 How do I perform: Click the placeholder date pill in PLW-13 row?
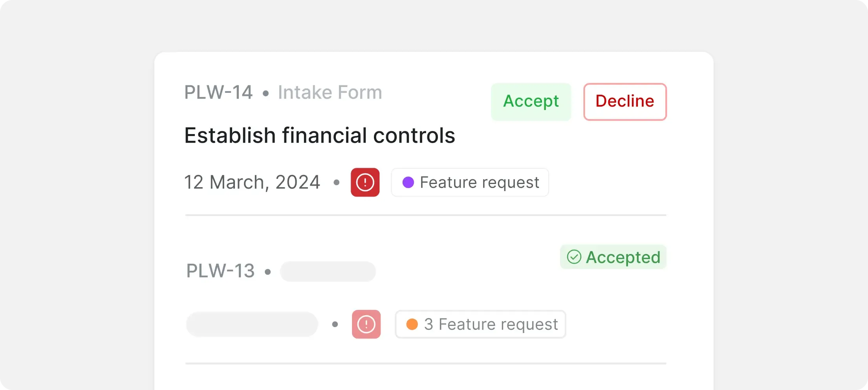click(252, 324)
